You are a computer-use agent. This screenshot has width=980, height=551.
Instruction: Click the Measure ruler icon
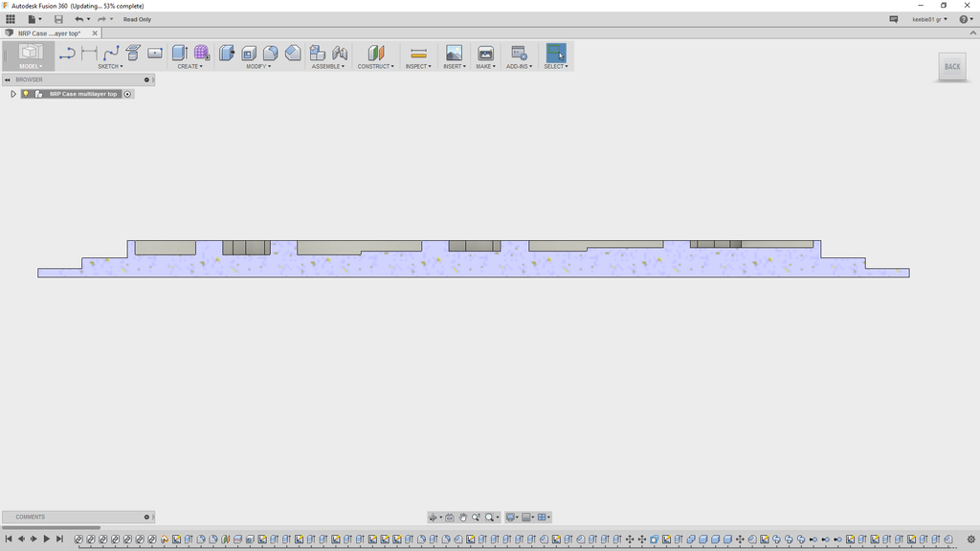[x=419, y=54]
